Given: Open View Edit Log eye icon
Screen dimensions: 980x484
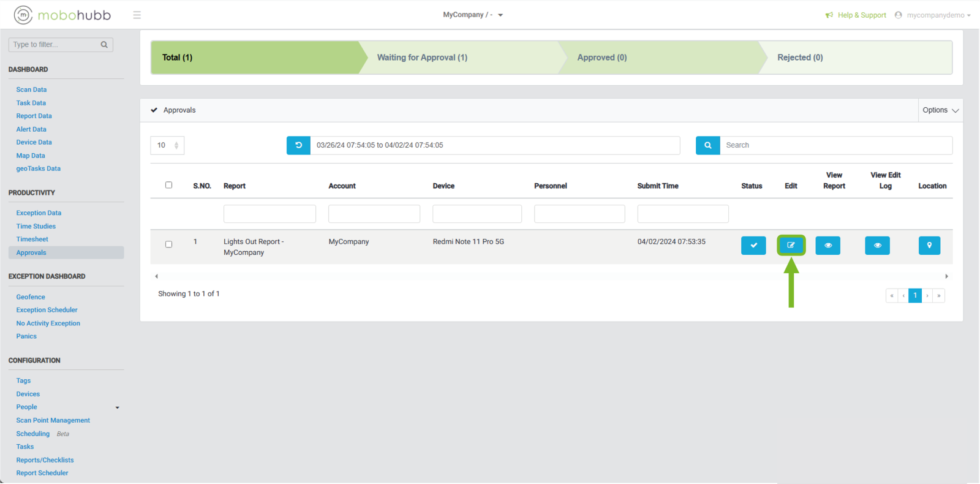Looking at the screenshot, I should [x=877, y=245].
